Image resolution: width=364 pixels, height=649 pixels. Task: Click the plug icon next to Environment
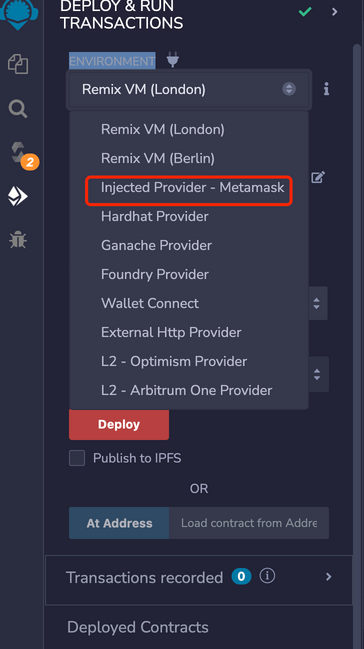(173, 60)
